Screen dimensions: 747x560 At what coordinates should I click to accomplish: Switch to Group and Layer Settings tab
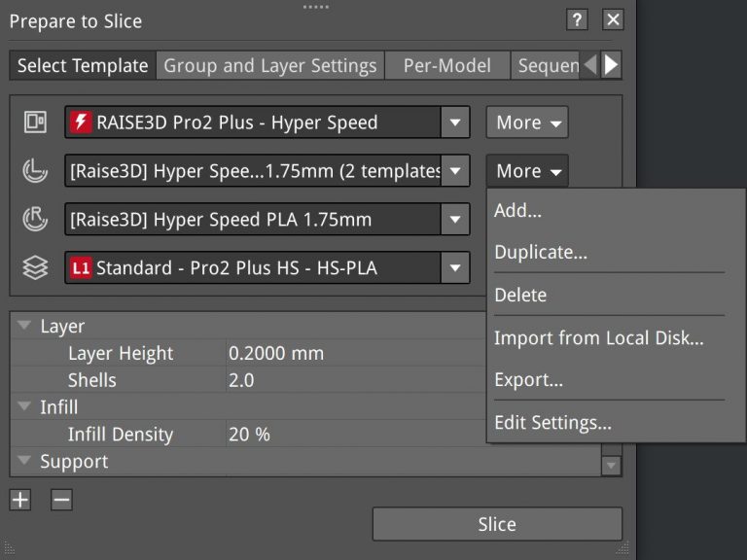point(270,65)
